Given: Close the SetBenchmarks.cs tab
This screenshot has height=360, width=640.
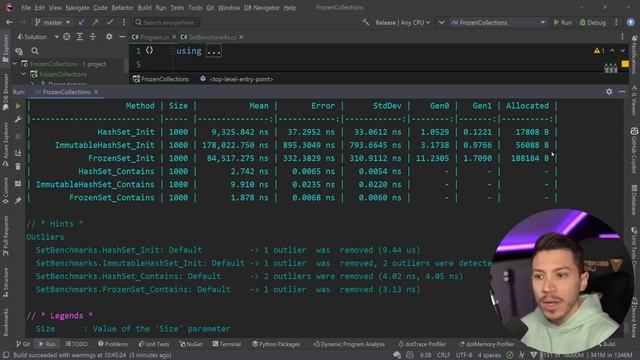Looking at the screenshot, I should click(241, 37).
